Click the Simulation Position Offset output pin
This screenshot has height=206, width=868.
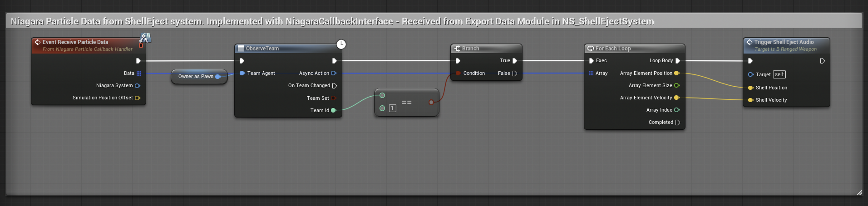tap(137, 98)
